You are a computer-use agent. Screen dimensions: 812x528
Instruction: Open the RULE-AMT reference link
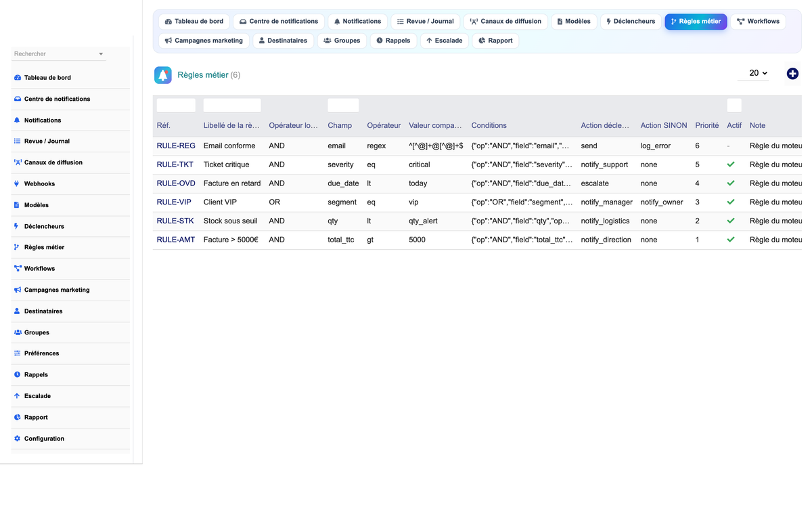point(176,240)
